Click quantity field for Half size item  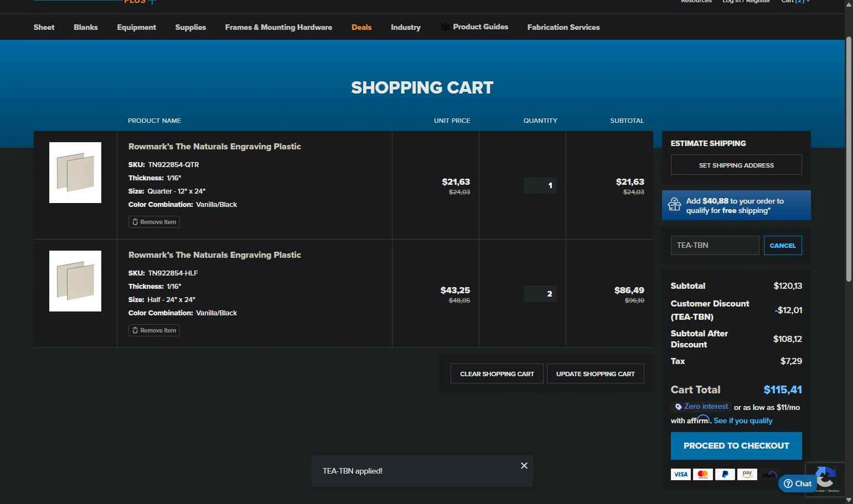pyautogui.click(x=540, y=294)
